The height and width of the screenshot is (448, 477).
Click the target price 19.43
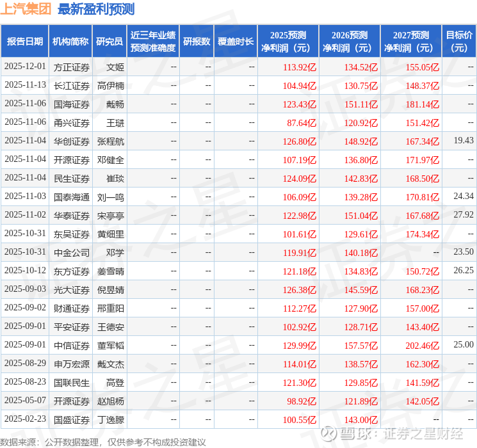click(464, 140)
